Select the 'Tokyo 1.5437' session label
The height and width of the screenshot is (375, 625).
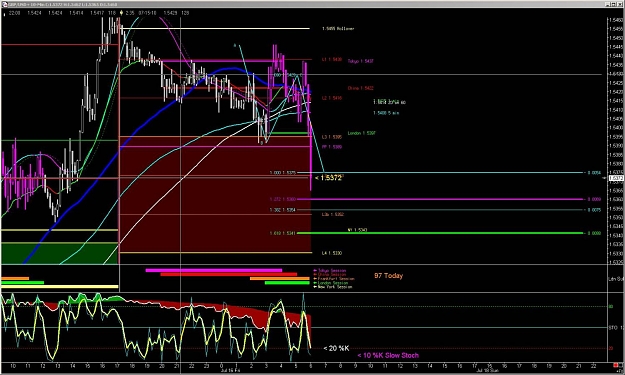click(360, 61)
